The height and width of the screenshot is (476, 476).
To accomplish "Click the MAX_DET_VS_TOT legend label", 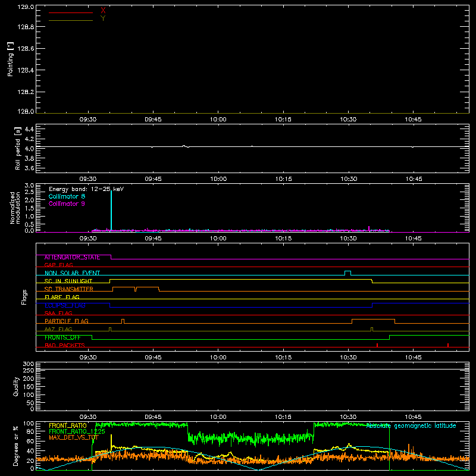I will (x=74, y=437).
